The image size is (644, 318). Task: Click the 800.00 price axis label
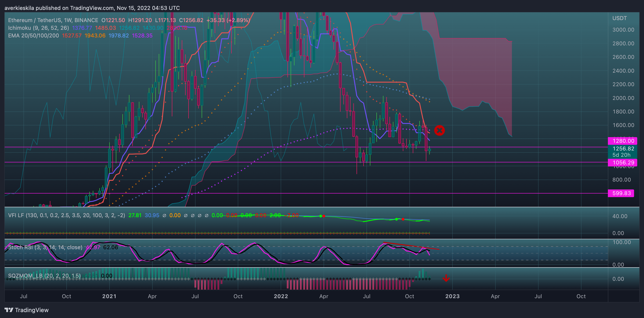click(x=621, y=180)
